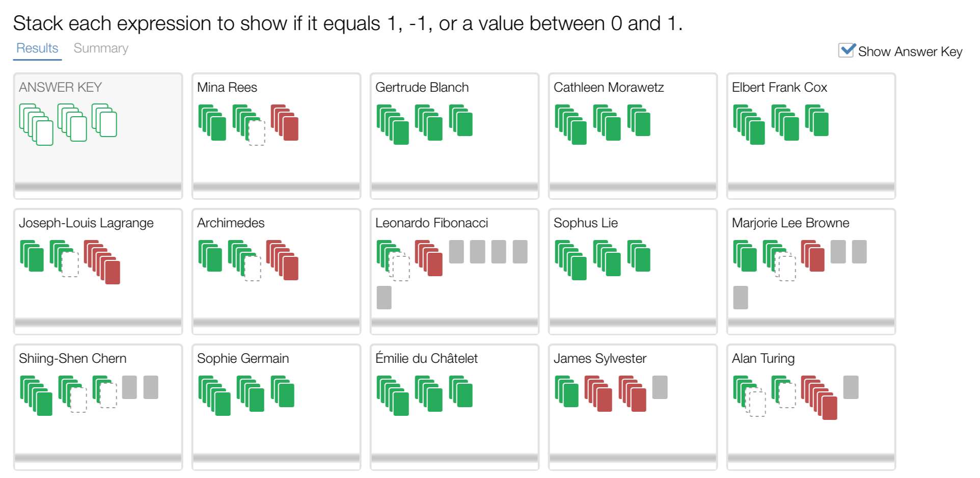
Task: Open the ANSWER KEY card
Action: [x=98, y=136]
